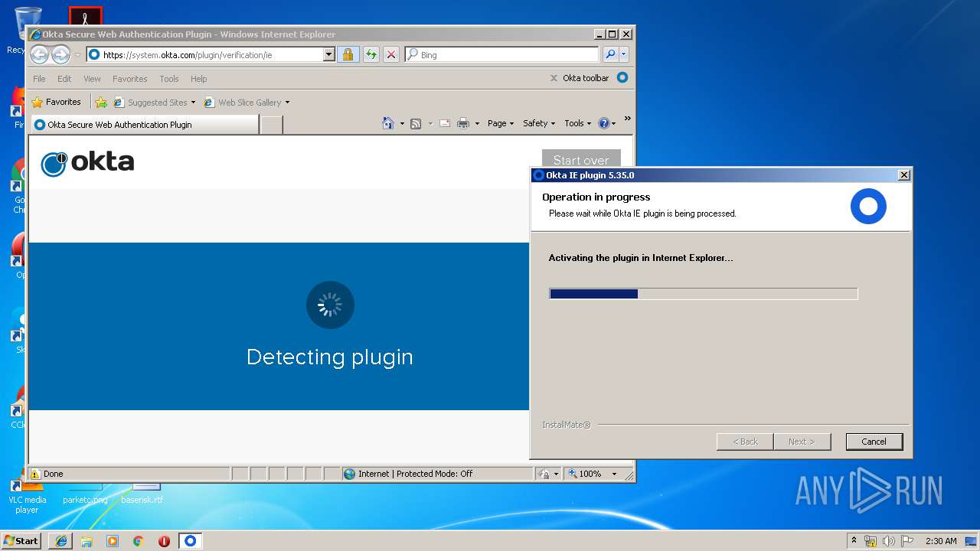Expand the address bar URL history dropdown

point(328,54)
